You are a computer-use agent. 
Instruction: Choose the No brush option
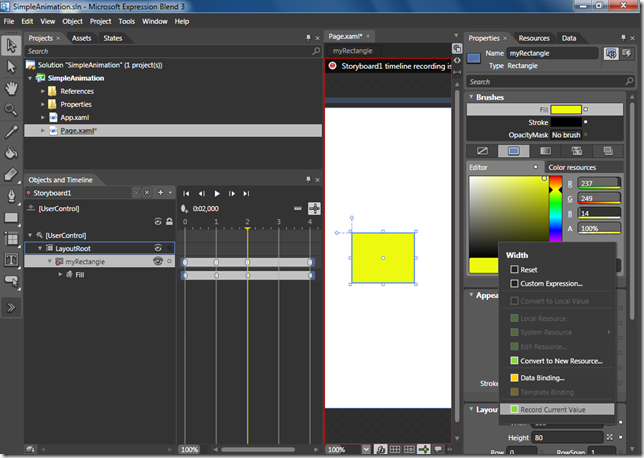[482, 151]
